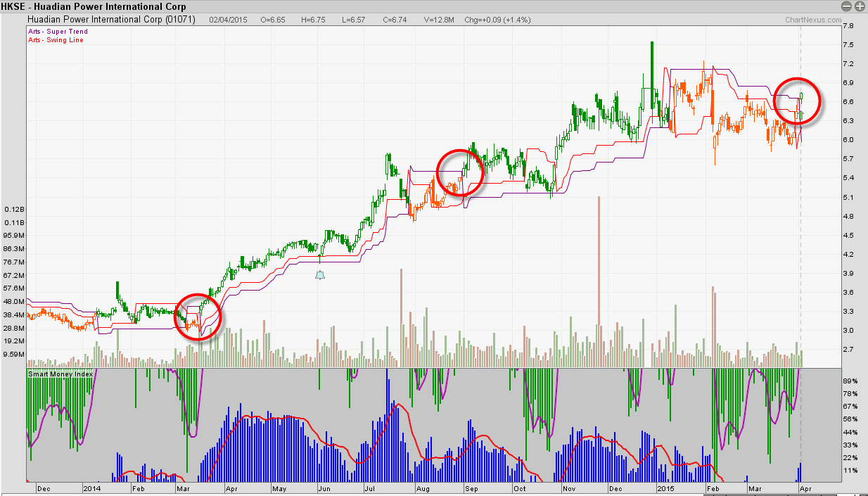This screenshot has width=868, height=496.
Task: Click the 2015 label on time axis
Action: [x=665, y=488]
